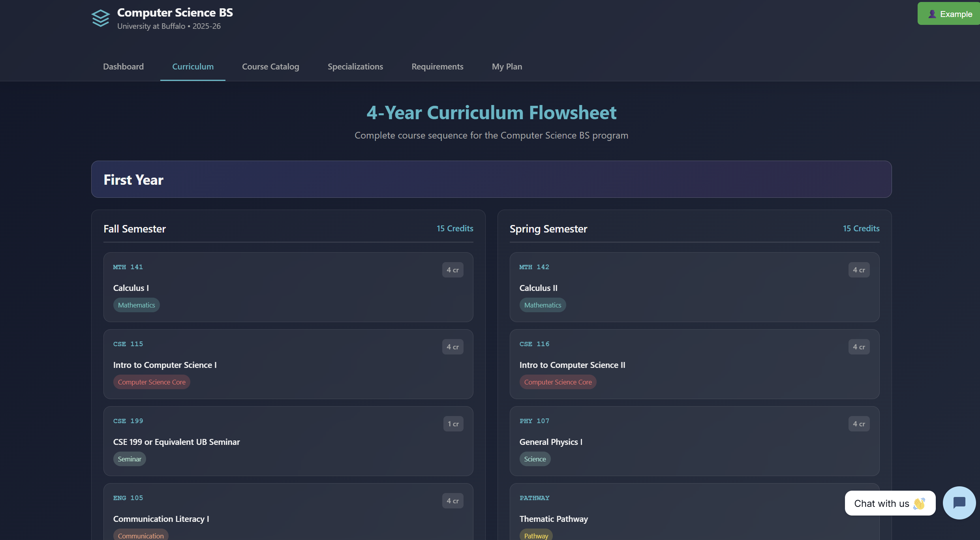Select CSE 199 UB Seminar card
This screenshot has width=980, height=540.
pyautogui.click(x=288, y=441)
